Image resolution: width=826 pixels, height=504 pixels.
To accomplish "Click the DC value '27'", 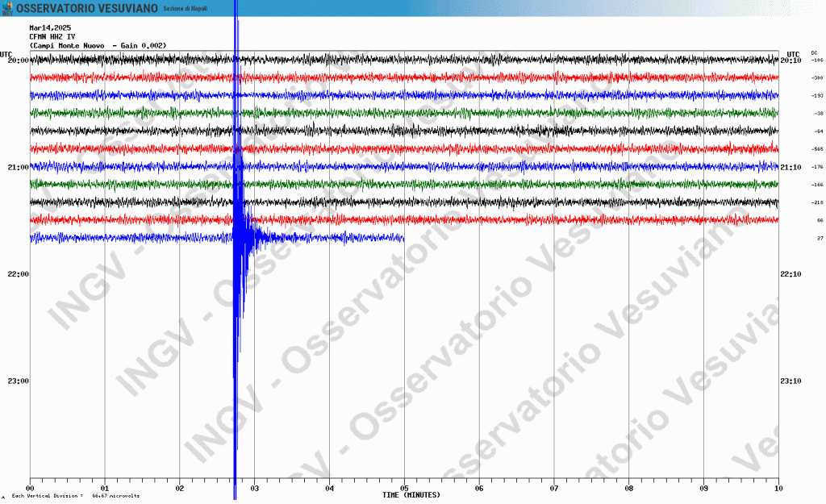I will [820, 239].
